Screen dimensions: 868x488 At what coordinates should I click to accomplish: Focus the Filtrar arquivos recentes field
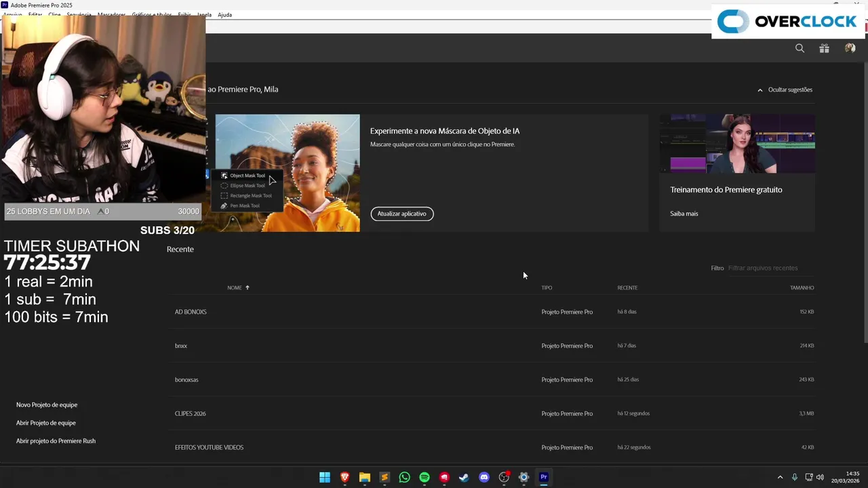pos(770,268)
